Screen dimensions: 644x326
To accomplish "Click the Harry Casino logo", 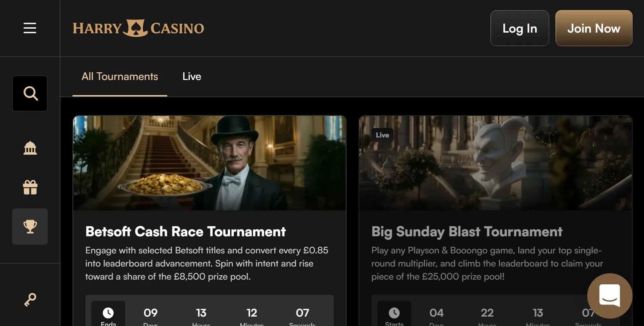I will [x=138, y=28].
